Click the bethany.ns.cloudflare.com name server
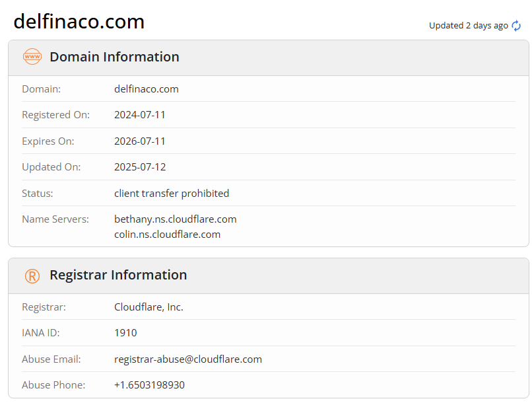The height and width of the screenshot is (407, 532). coord(176,219)
